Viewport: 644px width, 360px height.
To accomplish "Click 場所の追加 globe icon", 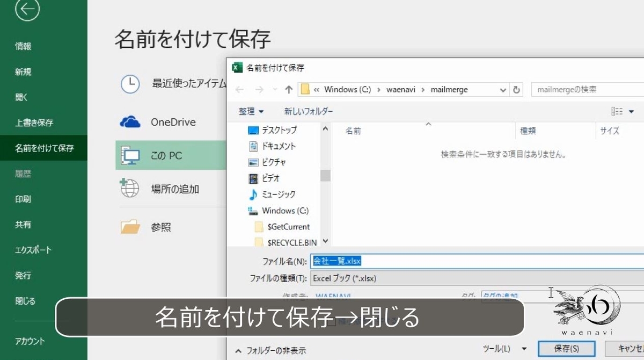I will [x=129, y=189].
